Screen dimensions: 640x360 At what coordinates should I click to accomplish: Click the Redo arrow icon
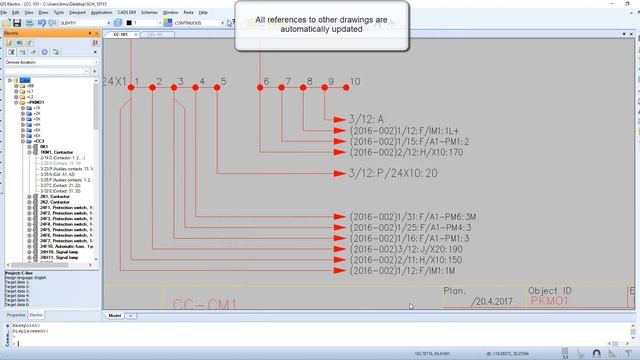pos(52,23)
